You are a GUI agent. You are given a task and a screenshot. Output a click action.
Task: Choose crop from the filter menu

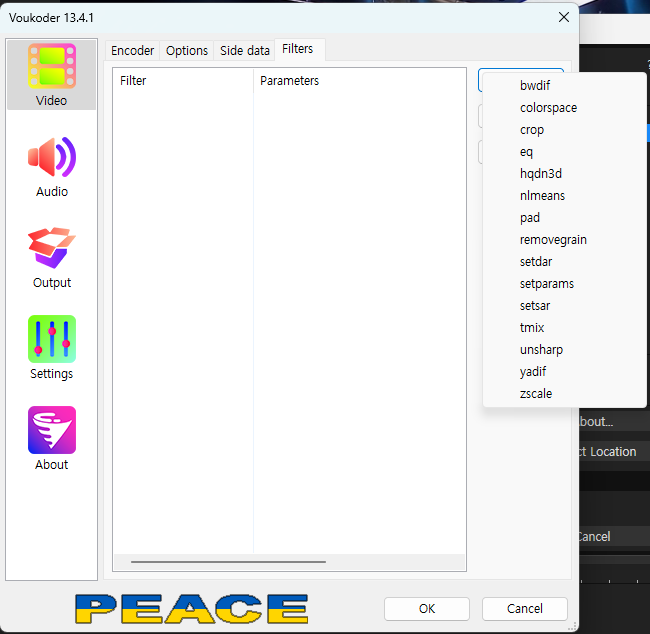point(564,129)
